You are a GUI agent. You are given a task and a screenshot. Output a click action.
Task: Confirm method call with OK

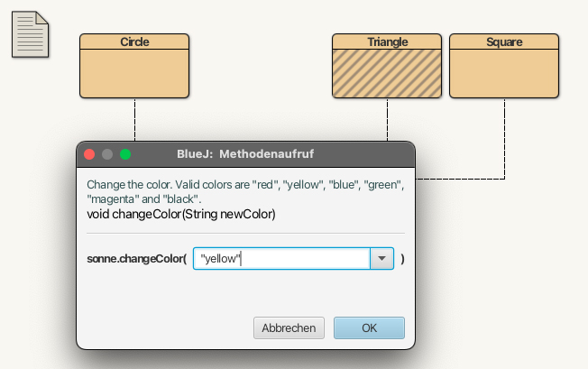pyautogui.click(x=369, y=327)
